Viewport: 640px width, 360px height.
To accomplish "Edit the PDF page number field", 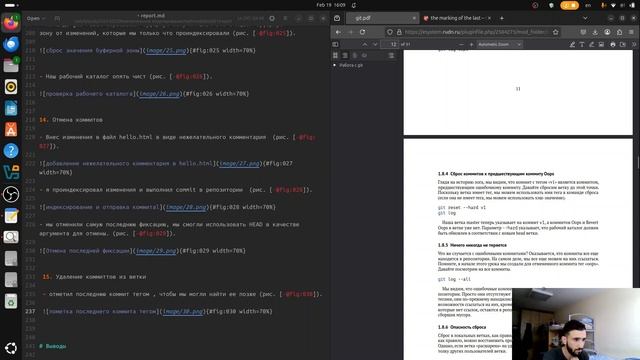I will (390, 44).
